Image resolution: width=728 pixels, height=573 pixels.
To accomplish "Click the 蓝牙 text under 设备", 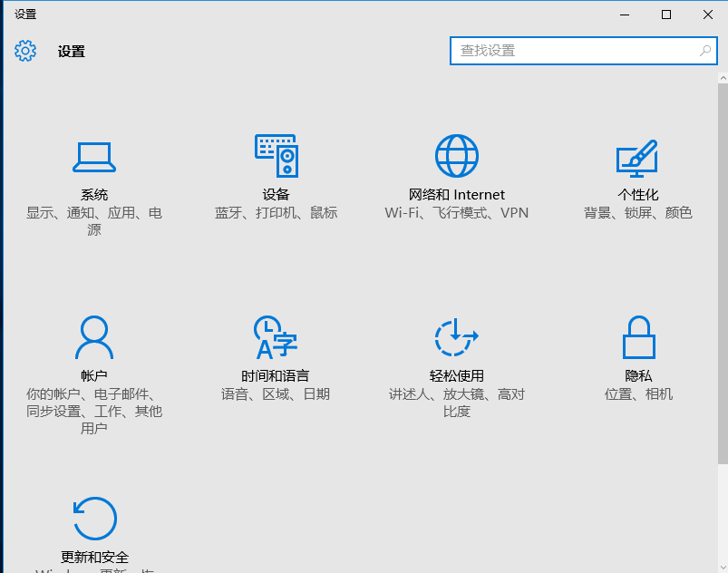I will click(228, 212).
